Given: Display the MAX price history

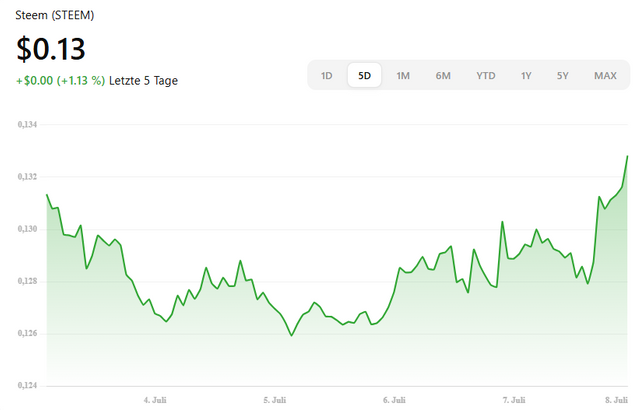Looking at the screenshot, I should pos(605,75).
